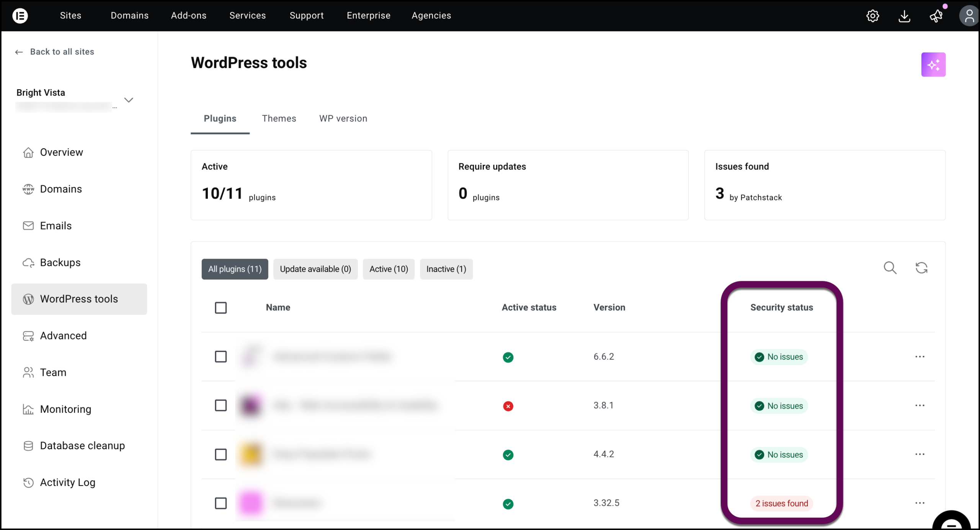Refresh the plugins list
This screenshot has width=980, height=530.
point(922,268)
